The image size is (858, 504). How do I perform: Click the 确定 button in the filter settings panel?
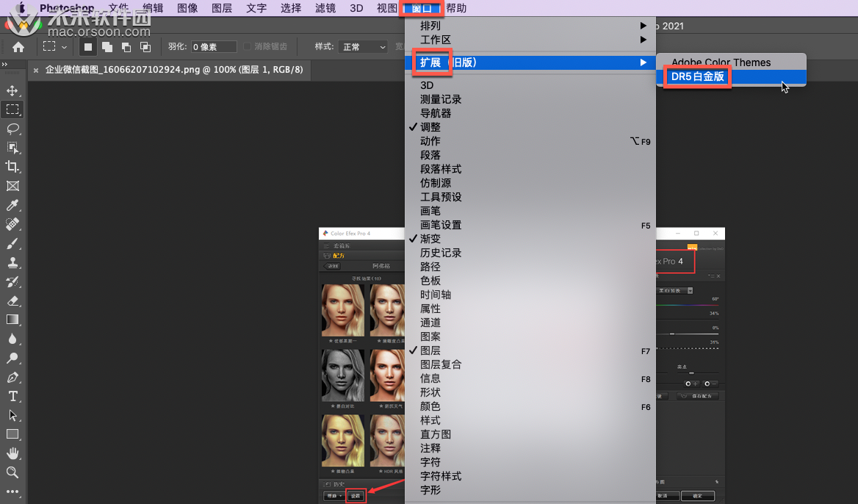[x=698, y=496]
